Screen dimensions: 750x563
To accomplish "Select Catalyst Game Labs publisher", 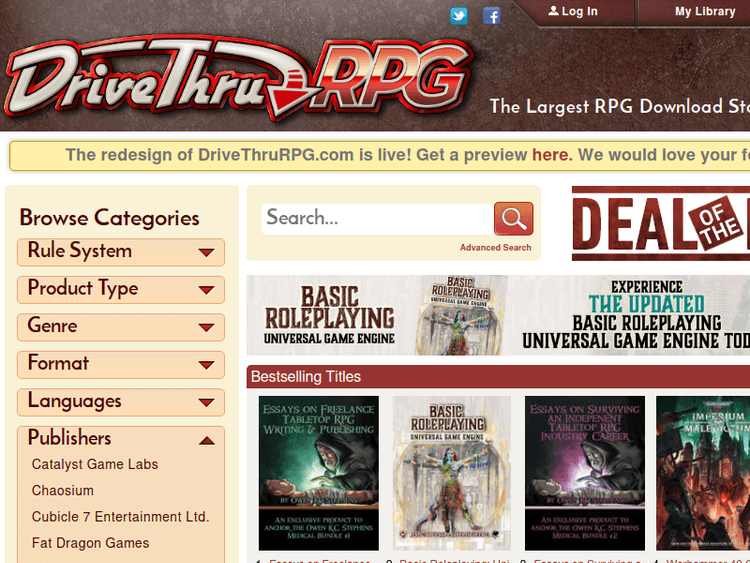I will coord(95,464).
